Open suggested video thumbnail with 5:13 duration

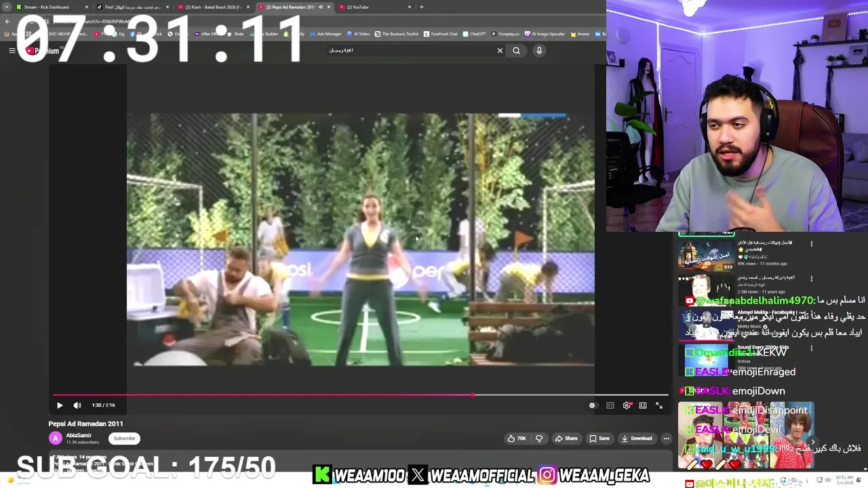tap(706, 254)
